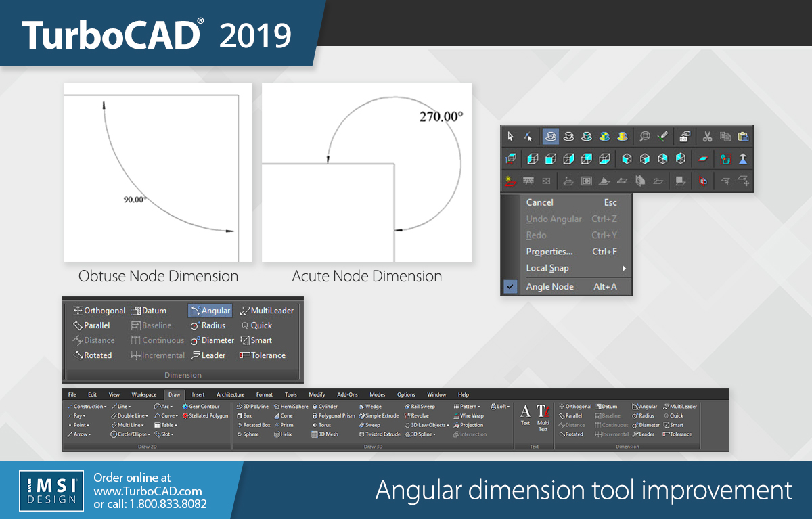Click Rotated in the enlarged Dimension panel
Image resolution: width=812 pixels, height=519 pixels.
pos(93,355)
